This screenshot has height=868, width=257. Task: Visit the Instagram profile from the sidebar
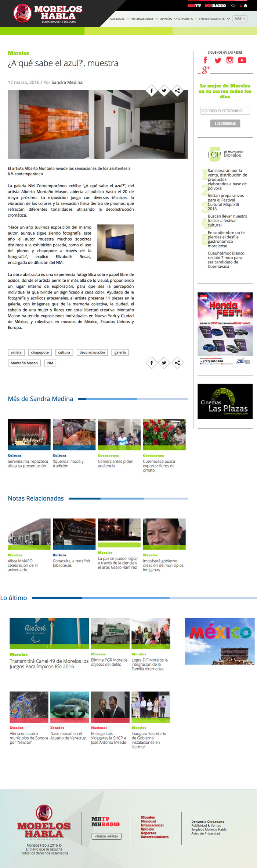[x=230, y=60]
